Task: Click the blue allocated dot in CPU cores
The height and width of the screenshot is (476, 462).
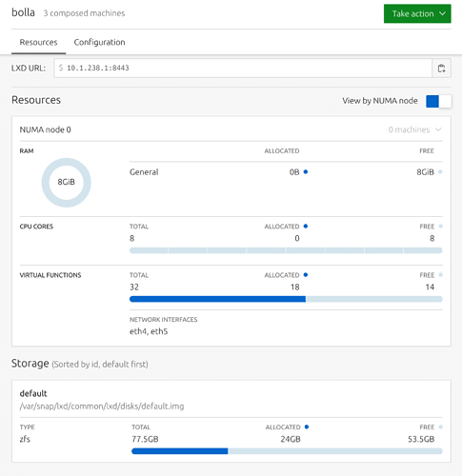Action: 306,227
